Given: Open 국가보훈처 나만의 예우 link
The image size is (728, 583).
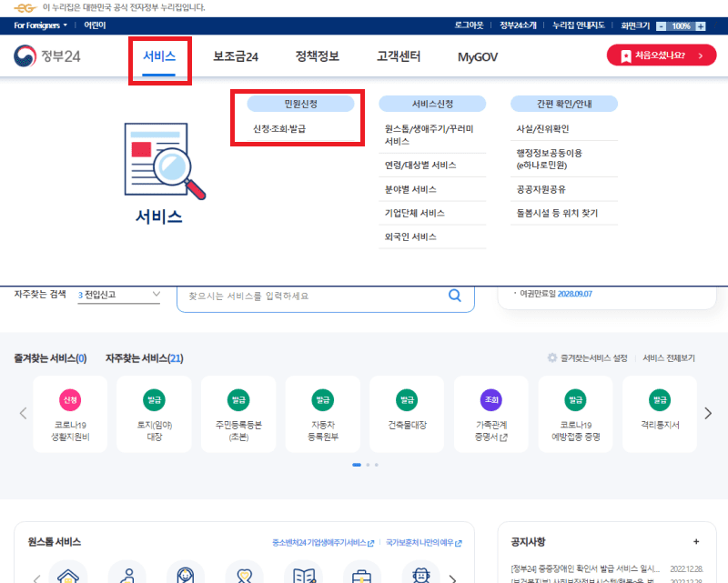Looking at the screenshot, I should pyautogui.click(x=423, y=543).
